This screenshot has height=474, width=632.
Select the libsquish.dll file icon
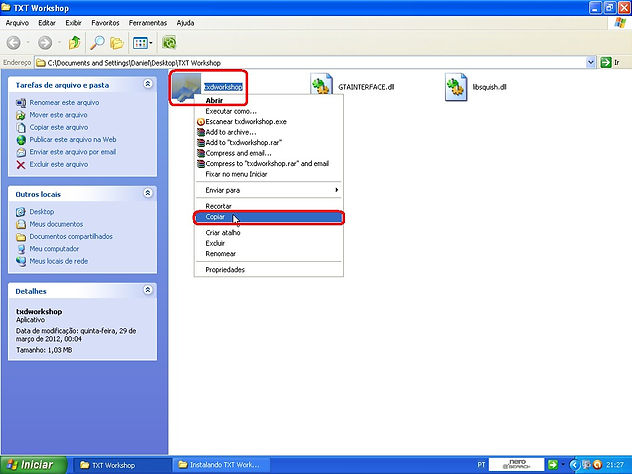click(456, 87)
